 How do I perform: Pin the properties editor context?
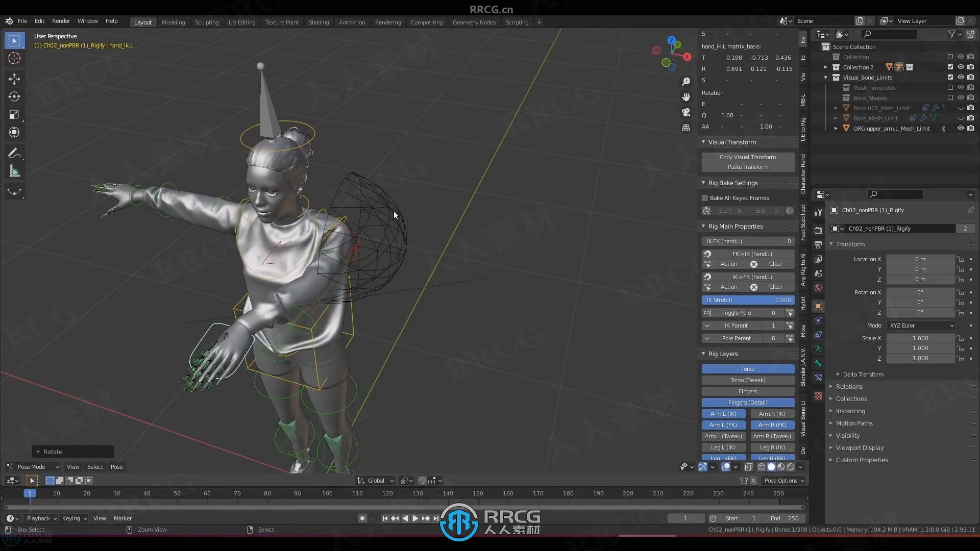(x=970, y=210)
